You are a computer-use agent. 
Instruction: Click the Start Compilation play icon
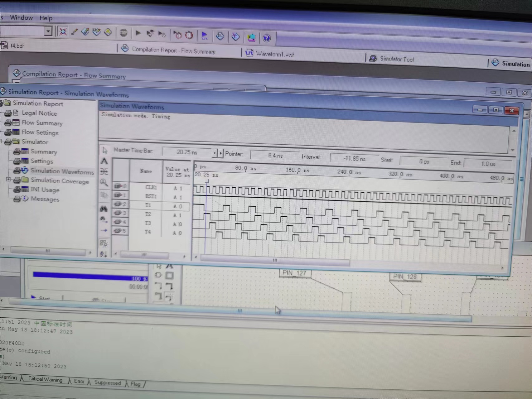138,33
